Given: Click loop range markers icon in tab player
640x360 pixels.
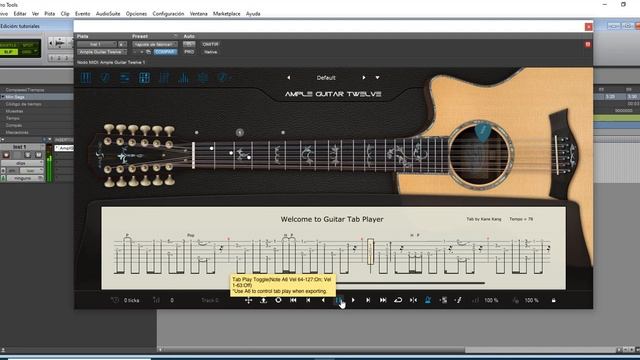Looking at the screenshot, I should [413, 300].
